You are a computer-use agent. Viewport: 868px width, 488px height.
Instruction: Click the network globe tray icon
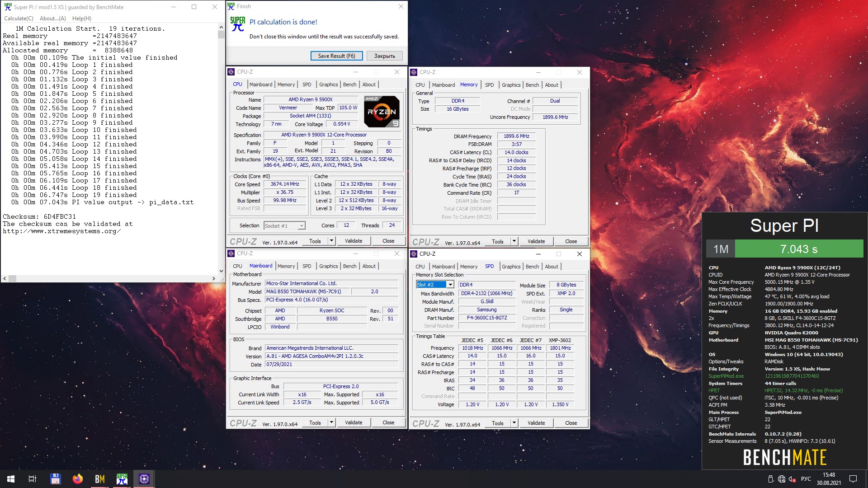point(782,479)
